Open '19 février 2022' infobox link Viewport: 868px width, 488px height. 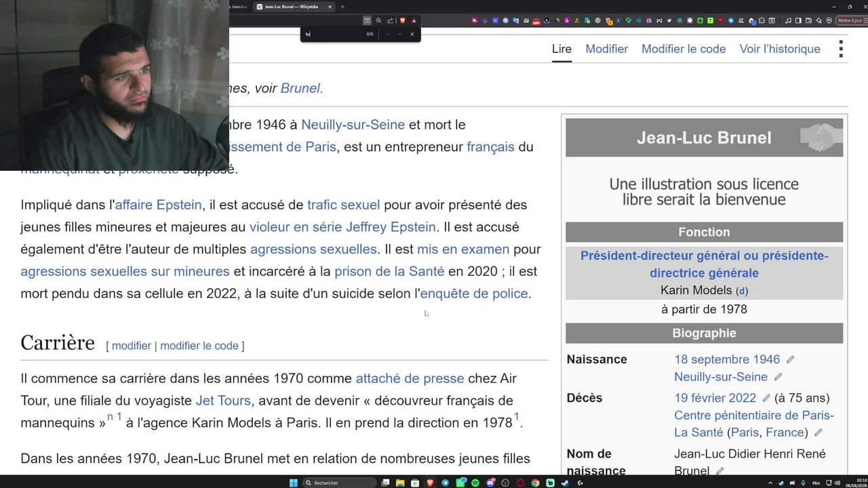click(x=715, y=398)
